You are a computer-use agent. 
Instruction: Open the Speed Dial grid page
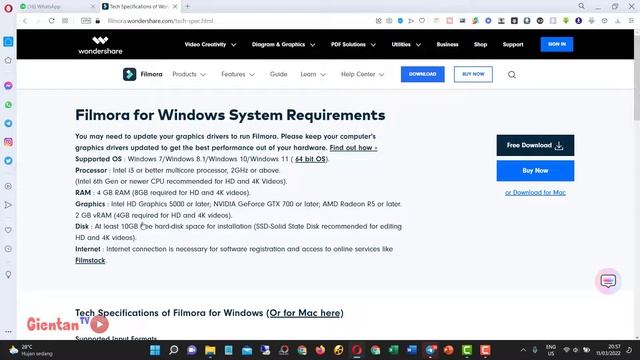(x=65, y=21)
